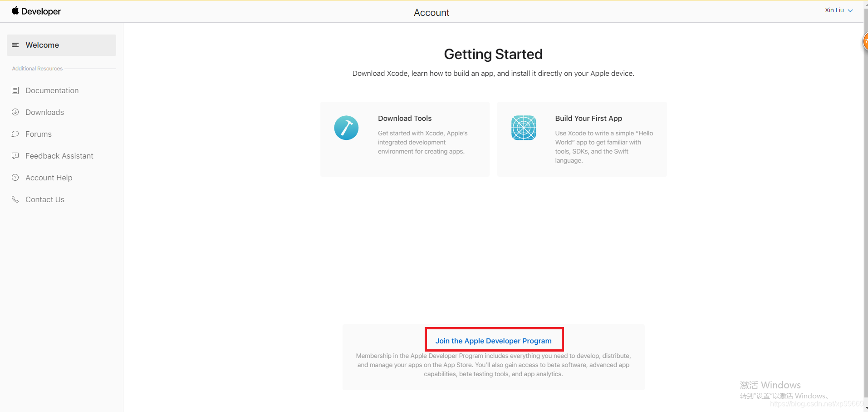Click the Build Your First App description text

point(604,147)
